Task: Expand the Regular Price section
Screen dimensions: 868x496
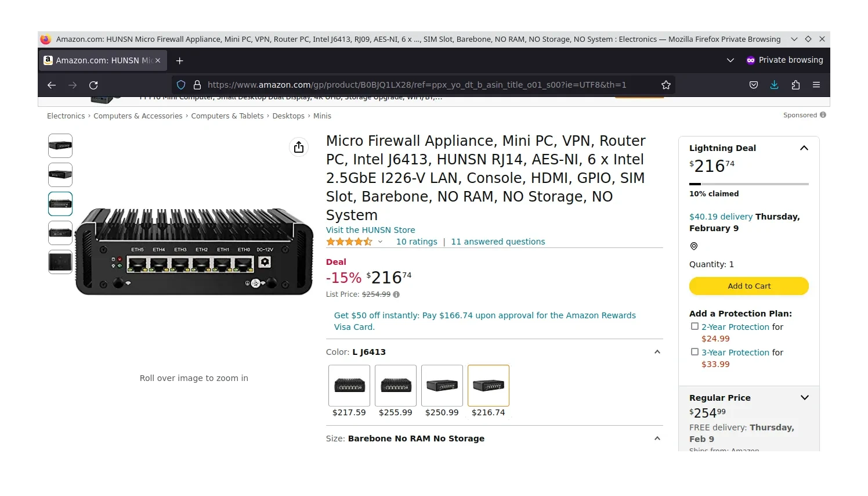Action: 805,398
